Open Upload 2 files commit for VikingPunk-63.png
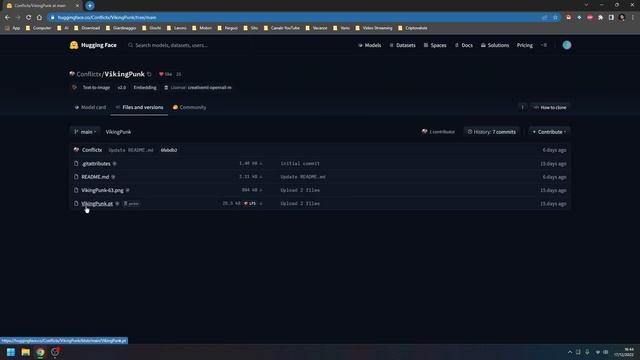Screen dimensions: 640x360 (x=300, y=190)
